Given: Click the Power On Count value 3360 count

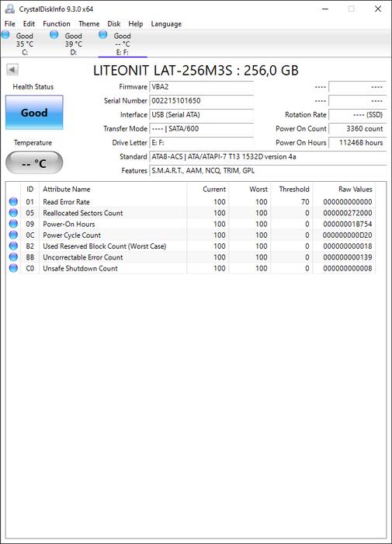Looking at the screenshot, I should pos(357,129).
